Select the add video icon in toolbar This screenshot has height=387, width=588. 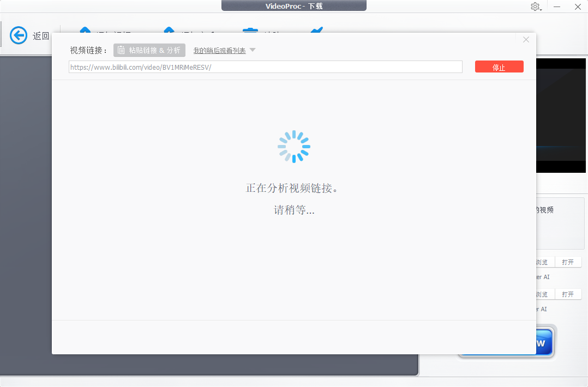point(85,32)
